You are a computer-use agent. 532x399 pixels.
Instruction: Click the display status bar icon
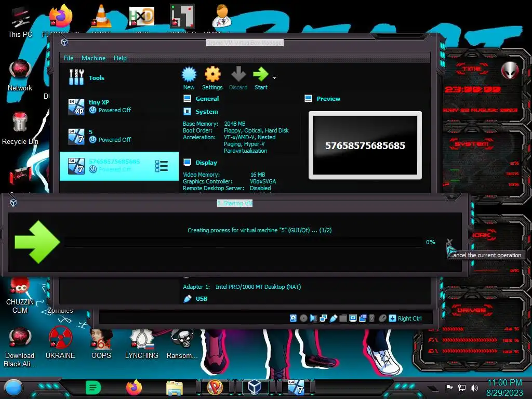pyautogui.click(x=353, y=318)
